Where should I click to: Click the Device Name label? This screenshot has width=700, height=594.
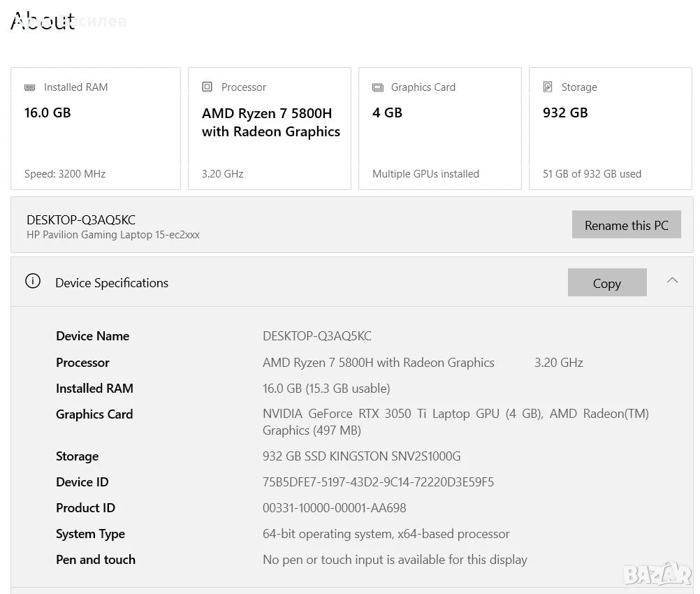tap(92, 336)
